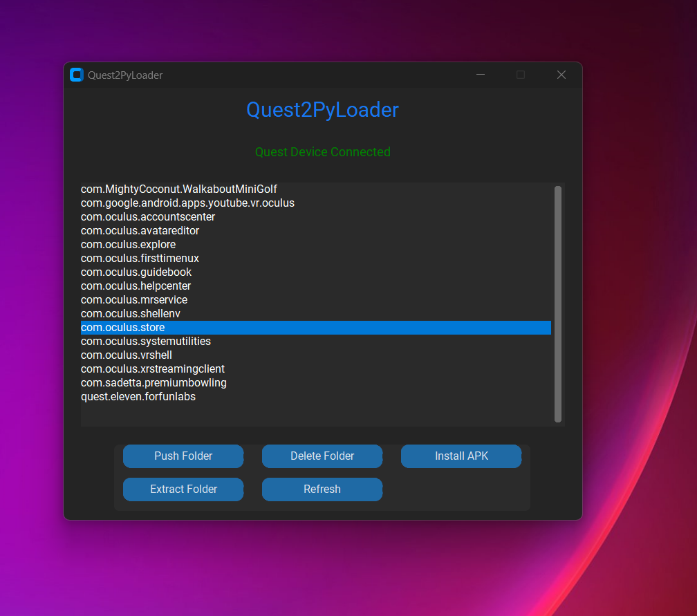Click the package list vertical scrollbar
The width and height of the screenshot is (697, 616).
point(558,304)
